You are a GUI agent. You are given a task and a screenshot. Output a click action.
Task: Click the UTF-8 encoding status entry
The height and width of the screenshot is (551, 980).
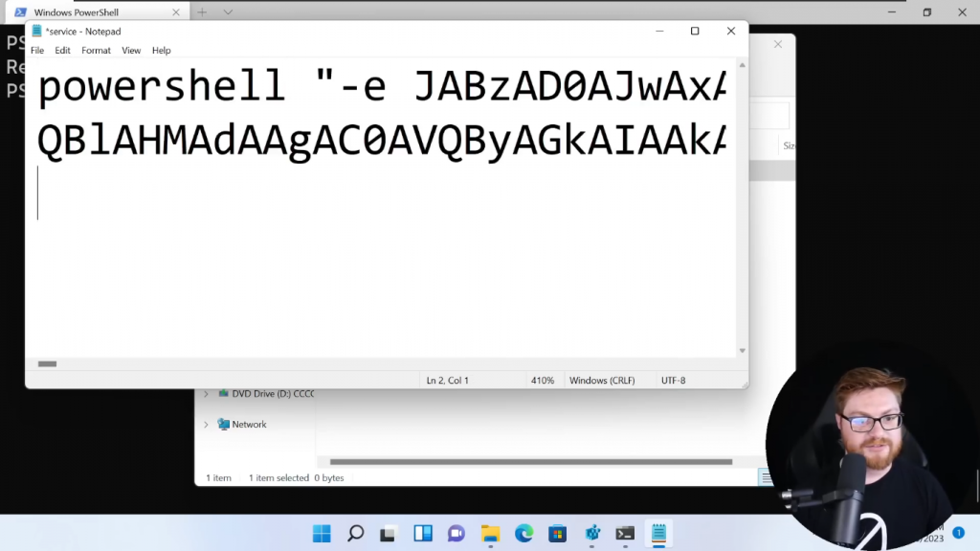click(x=674, y=381)
